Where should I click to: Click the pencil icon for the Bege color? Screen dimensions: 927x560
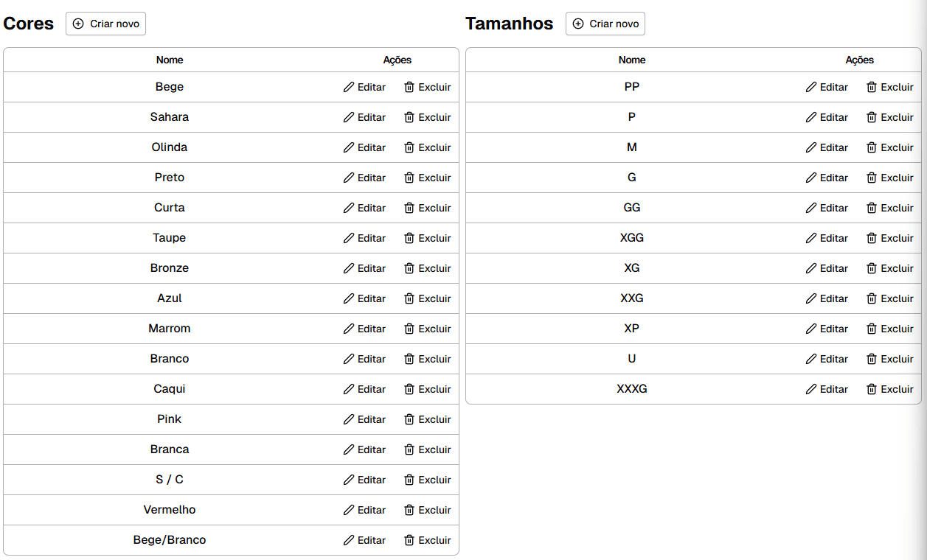point(349,87)
